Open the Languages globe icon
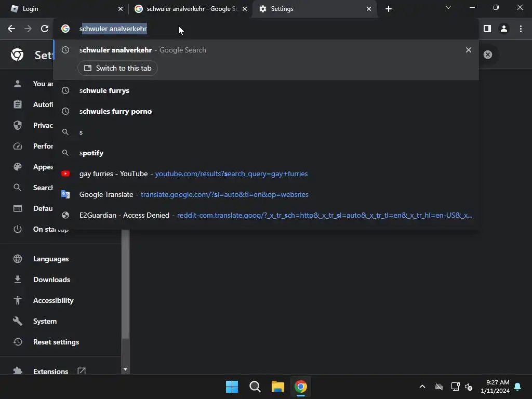Image resolution: width=532 pixels, height=399 pixels. tap(18, 259)
